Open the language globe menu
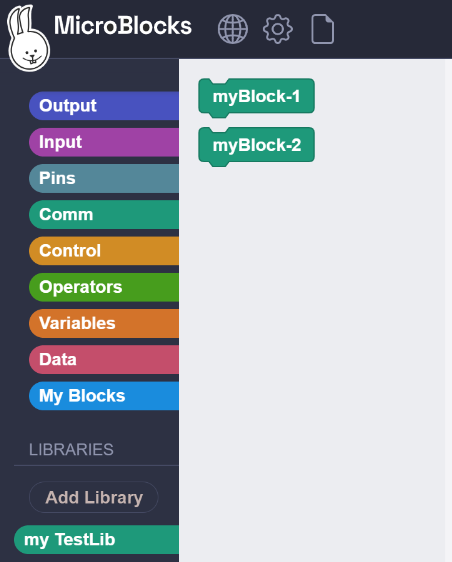The height and width of the screenshot is (562, 452). coord(233,29)
